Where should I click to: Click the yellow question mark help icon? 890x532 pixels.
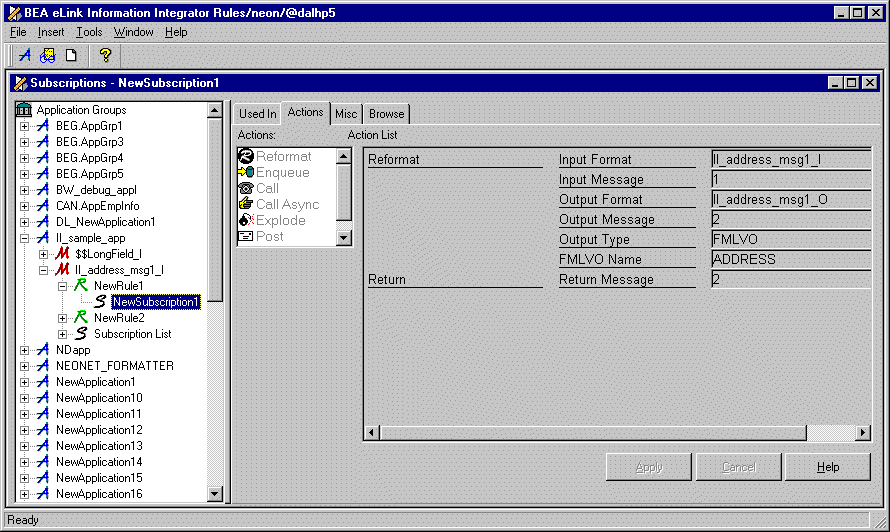pyautogui.click(x=105, y=55)
